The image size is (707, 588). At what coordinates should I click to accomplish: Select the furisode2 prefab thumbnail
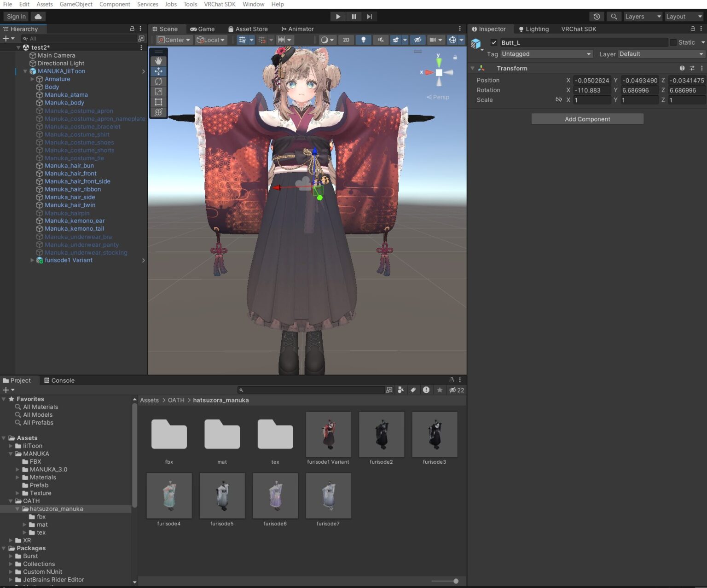pos(381,434)
